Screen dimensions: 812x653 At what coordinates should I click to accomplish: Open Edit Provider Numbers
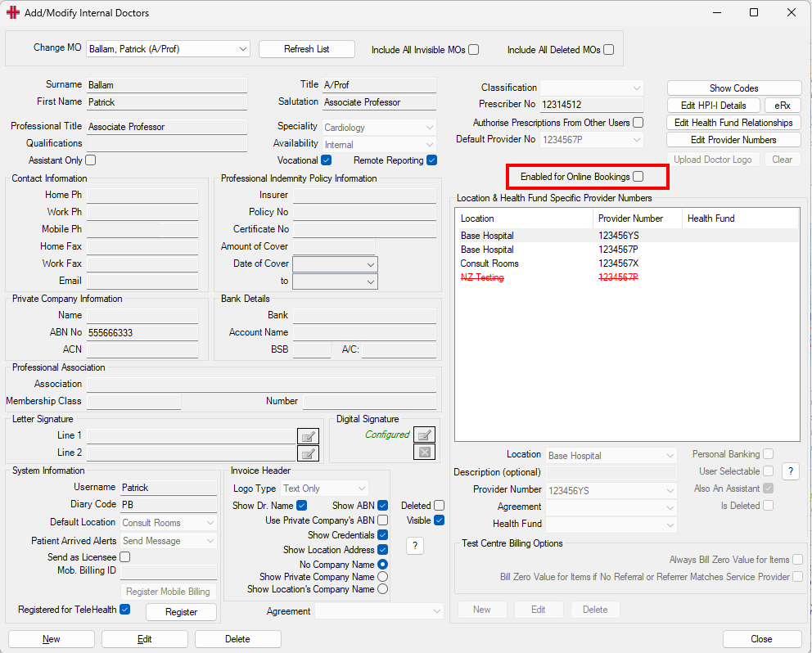(x=733, y=140)
